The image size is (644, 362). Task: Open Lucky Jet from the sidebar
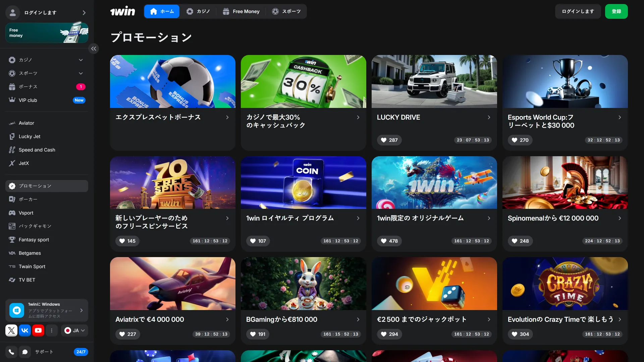tap(47, 136)
